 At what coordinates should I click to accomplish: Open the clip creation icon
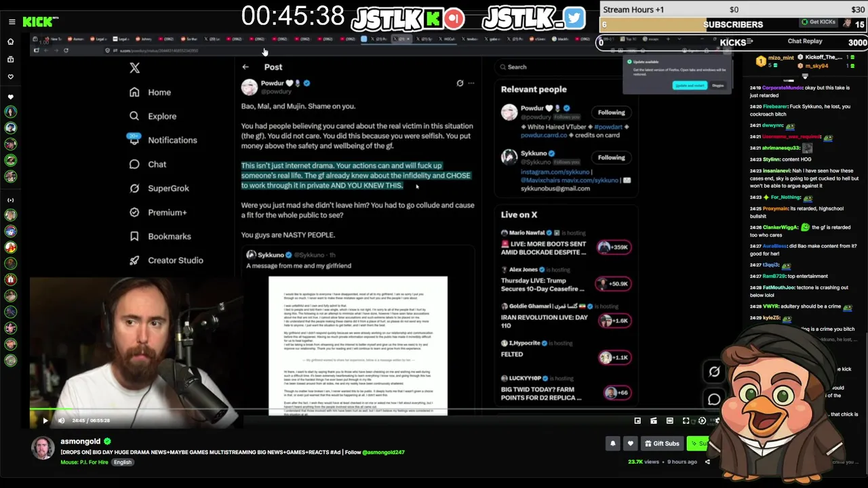tap(654, 421)
